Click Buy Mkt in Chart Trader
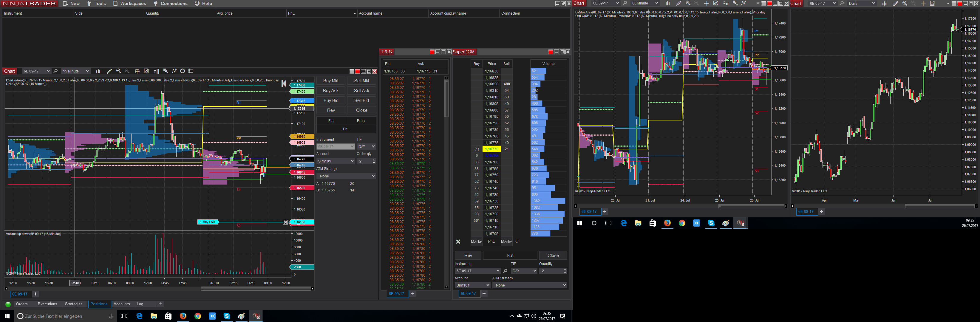Viewport: 980px width, 322px height. [x=331, y=80]
